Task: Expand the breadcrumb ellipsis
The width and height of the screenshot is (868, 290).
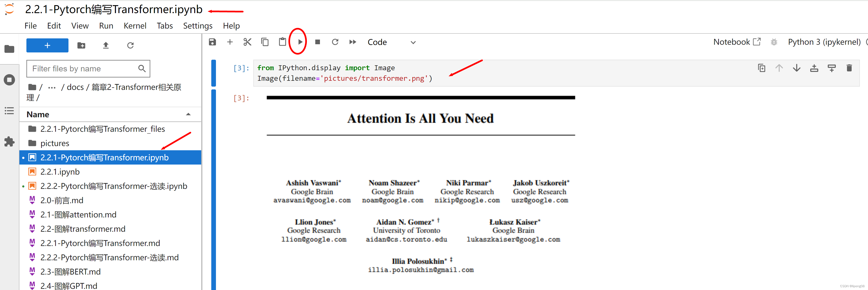Action: [x=52, y=88]
